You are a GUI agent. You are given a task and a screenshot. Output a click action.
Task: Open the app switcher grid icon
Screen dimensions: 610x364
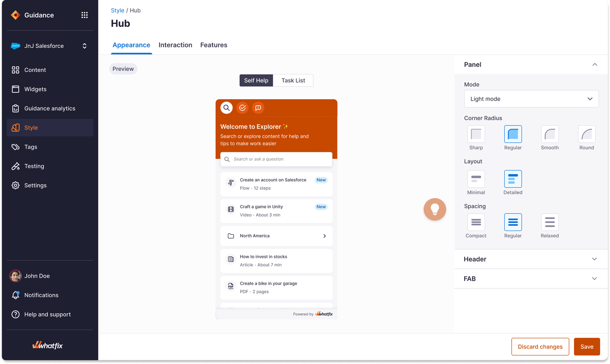tap(84, 15)
